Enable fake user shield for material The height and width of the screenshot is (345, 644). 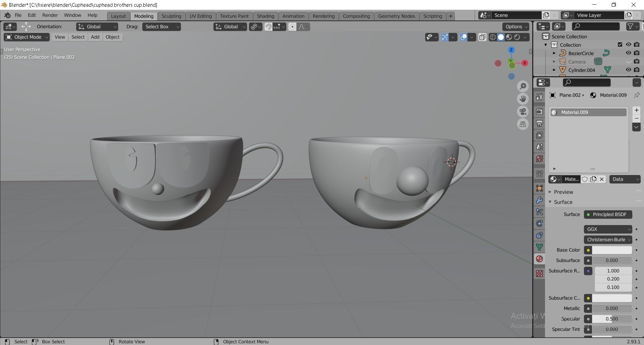(585, 179)
